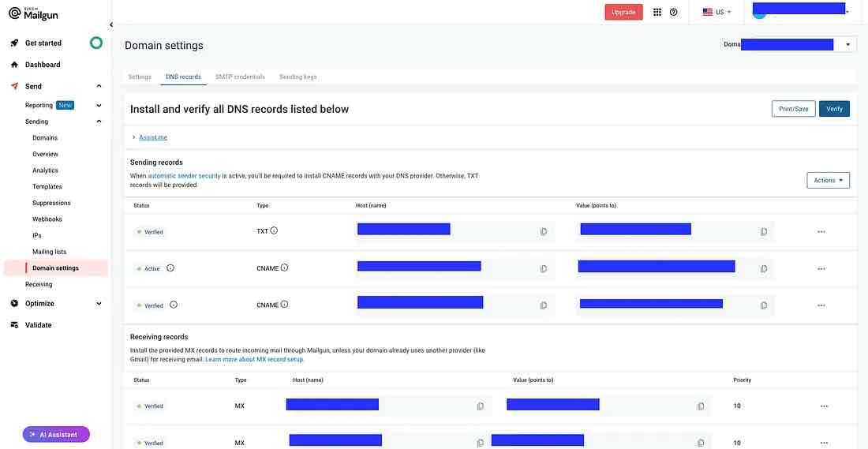The image size is (868, 449).
Task: Copy host of the Active CNAME record
Action: (543, 268)
